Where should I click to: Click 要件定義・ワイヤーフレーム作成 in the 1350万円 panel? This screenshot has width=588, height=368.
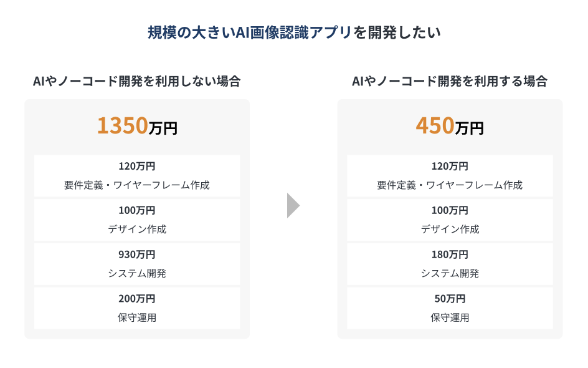pos(137,185)
